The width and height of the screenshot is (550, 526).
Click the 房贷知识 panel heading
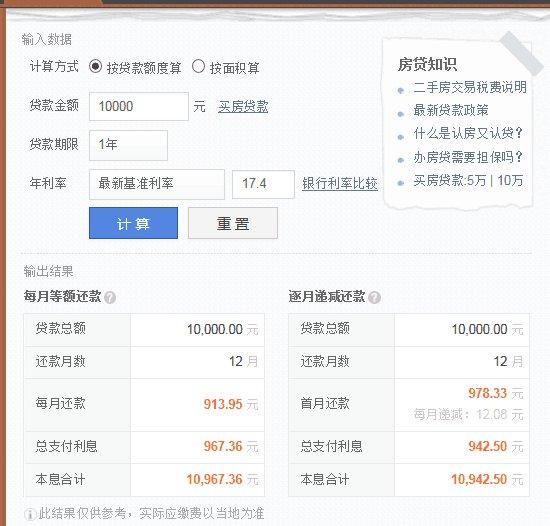coord(427,64)
